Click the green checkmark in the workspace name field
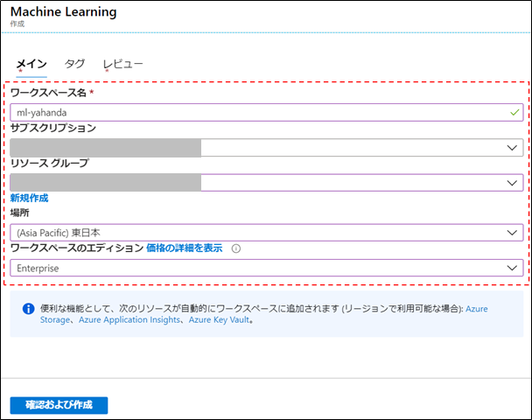532x420 pixels. pos(514,112)
